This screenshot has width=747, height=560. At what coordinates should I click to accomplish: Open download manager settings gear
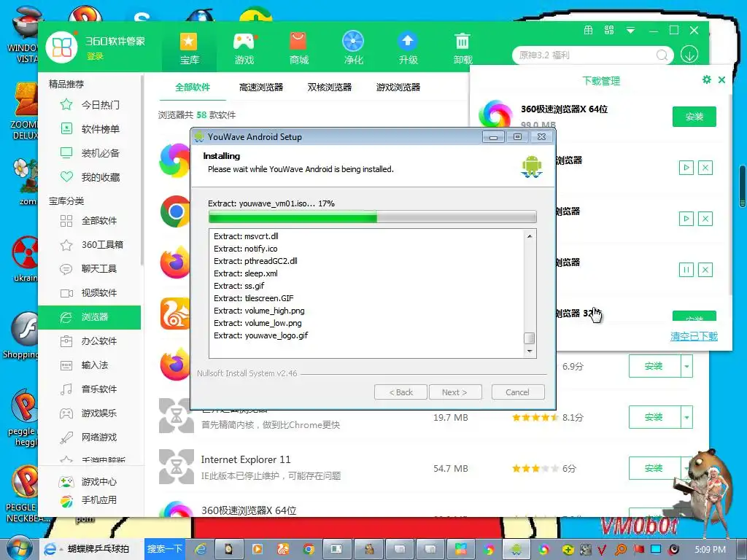[x=706, y=79]
